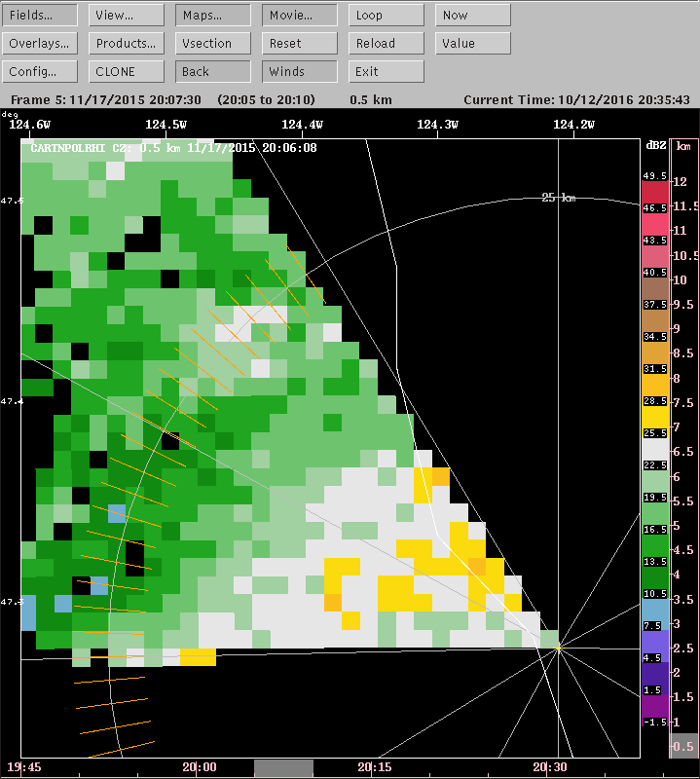Image resolution: width=700 pixels, height=779 pixels.
Task: Toggle the Winds vector display
Action: pyautogui.click(x=300, y=72)
